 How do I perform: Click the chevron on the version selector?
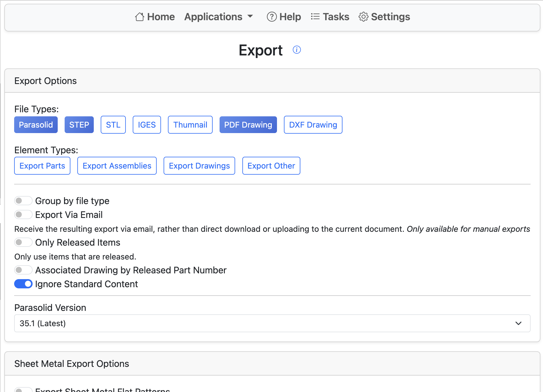[518, 323]
